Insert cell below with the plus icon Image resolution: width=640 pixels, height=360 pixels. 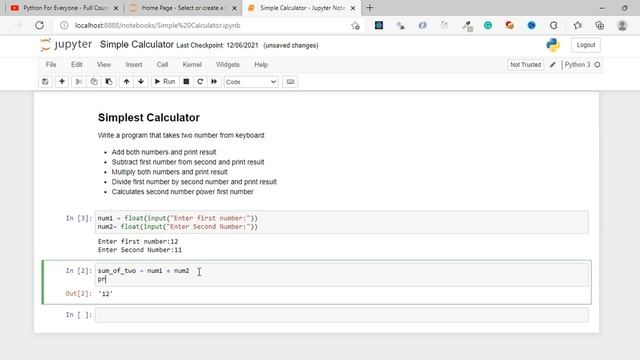click(x=62, y=82)
